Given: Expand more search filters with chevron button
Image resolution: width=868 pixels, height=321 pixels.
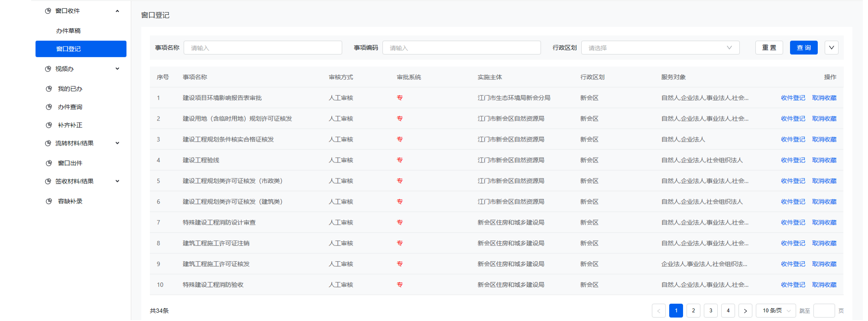Looking at the screenshot, I should pos(831,48).
